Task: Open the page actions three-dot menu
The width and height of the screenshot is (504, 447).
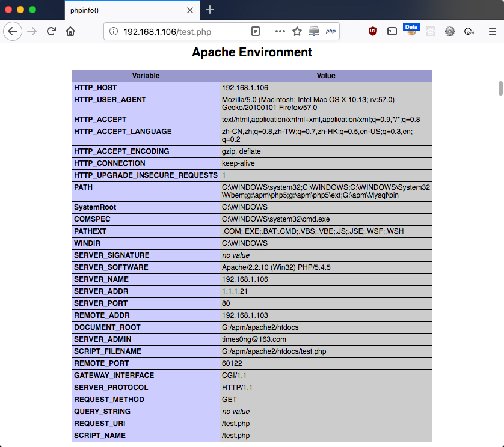Action: [280, 31]
